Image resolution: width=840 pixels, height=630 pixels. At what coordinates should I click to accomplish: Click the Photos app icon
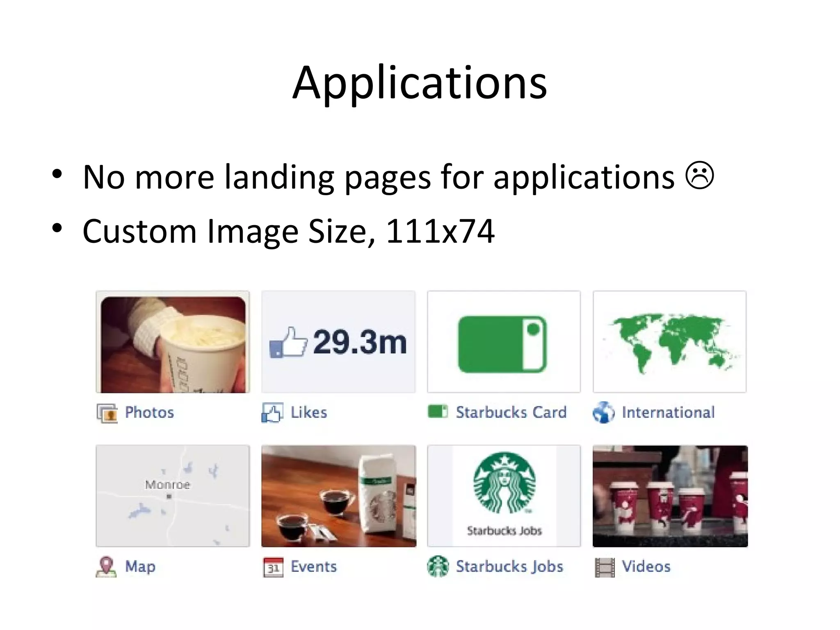point(107,413)
